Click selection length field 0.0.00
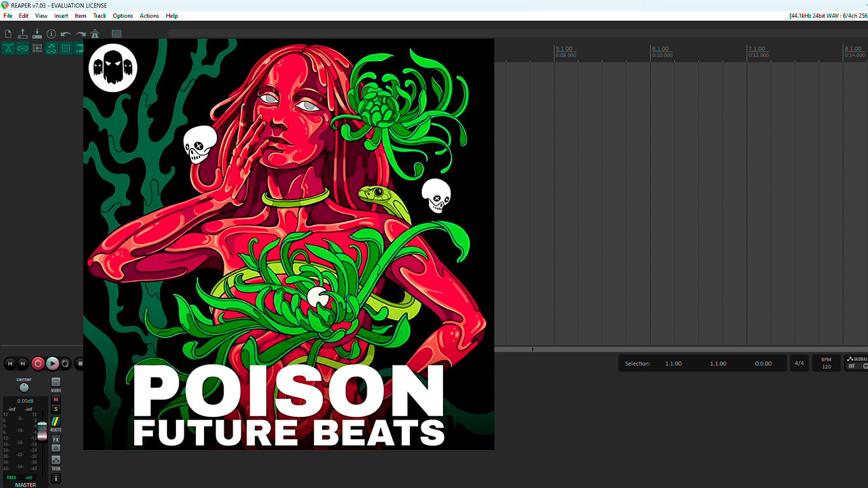This screenshot has width=868, height=488. click(763, 363)
